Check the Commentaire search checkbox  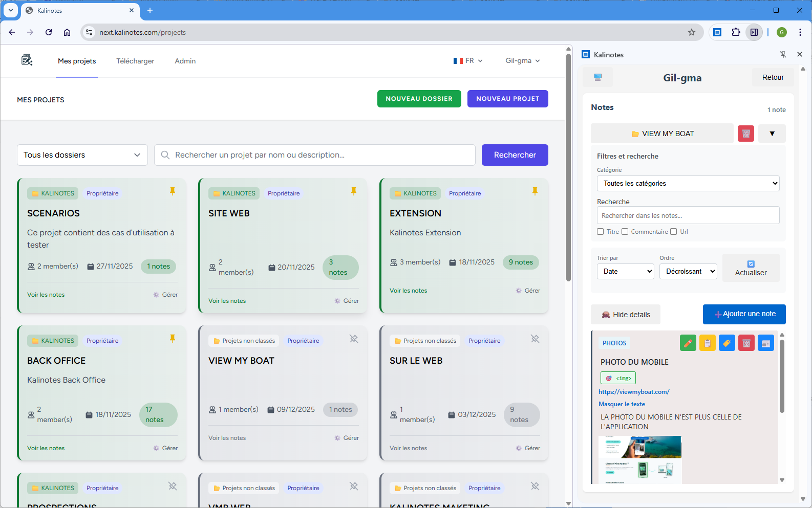625,232
